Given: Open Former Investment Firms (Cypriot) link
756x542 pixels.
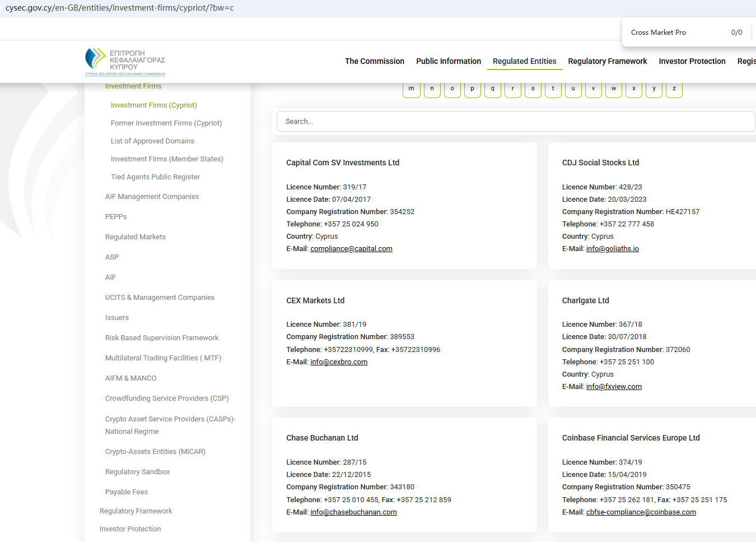Looking at the screenshot, I should click(x=166, y=123).
